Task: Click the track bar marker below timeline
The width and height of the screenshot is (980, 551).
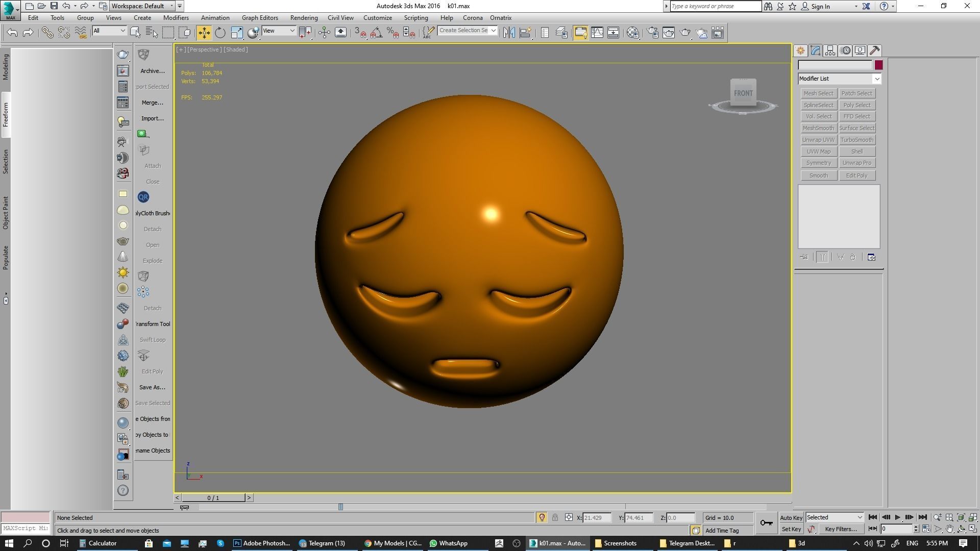Action: (340, 507)
